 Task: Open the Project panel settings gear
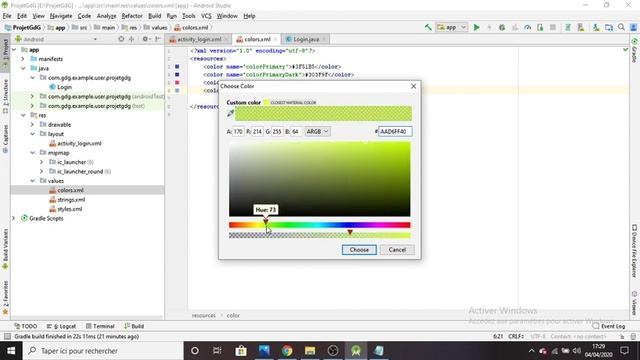(145, 39)
